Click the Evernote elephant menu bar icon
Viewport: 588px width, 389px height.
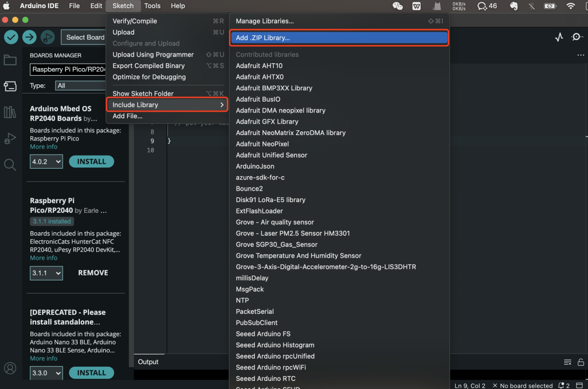513,5
